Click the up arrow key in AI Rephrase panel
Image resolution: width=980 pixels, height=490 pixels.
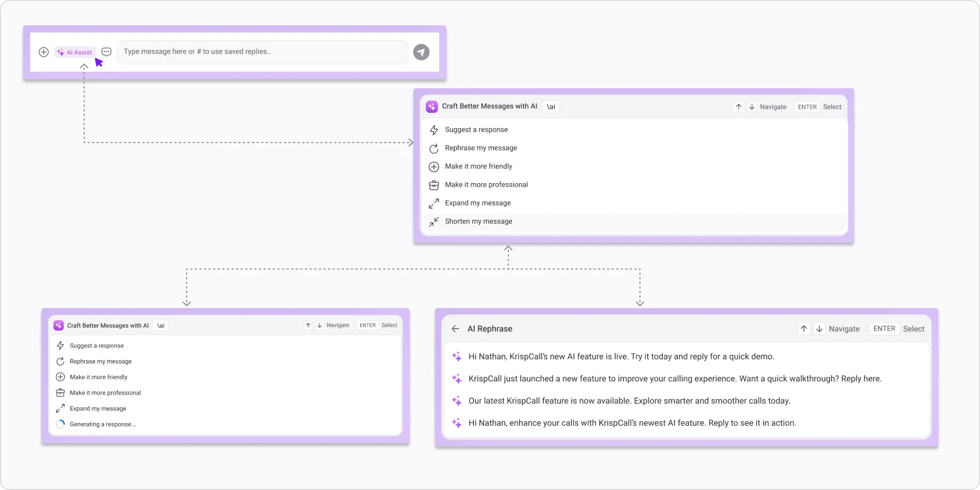coord(804,329)
